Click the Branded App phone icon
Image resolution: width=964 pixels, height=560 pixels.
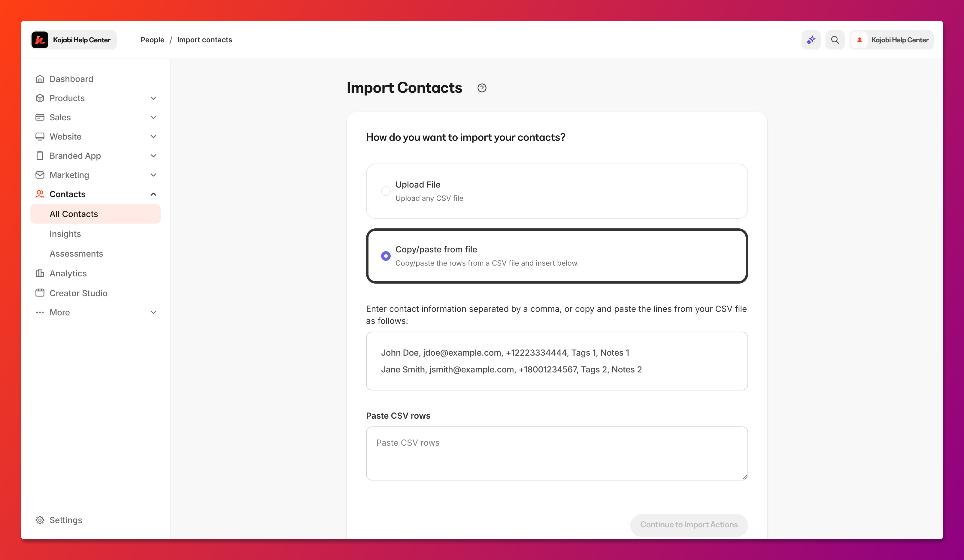pos(40,155)
